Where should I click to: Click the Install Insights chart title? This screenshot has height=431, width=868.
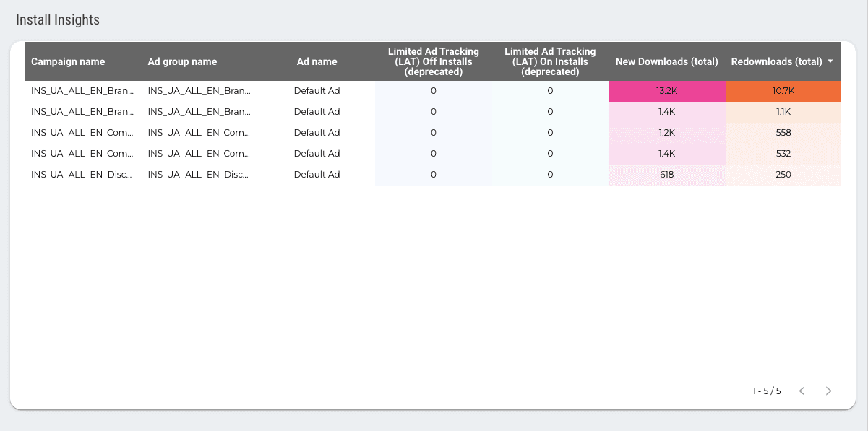(x=58, y=19)
